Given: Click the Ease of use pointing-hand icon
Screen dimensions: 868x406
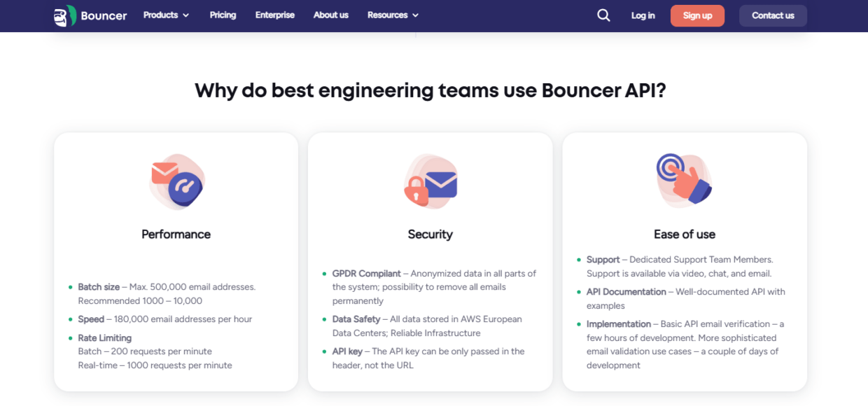Looking at the screenshot, I should point(684,180).
